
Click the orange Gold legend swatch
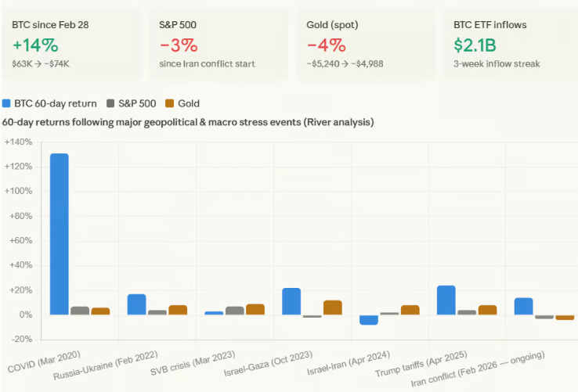tap(170, 103)
